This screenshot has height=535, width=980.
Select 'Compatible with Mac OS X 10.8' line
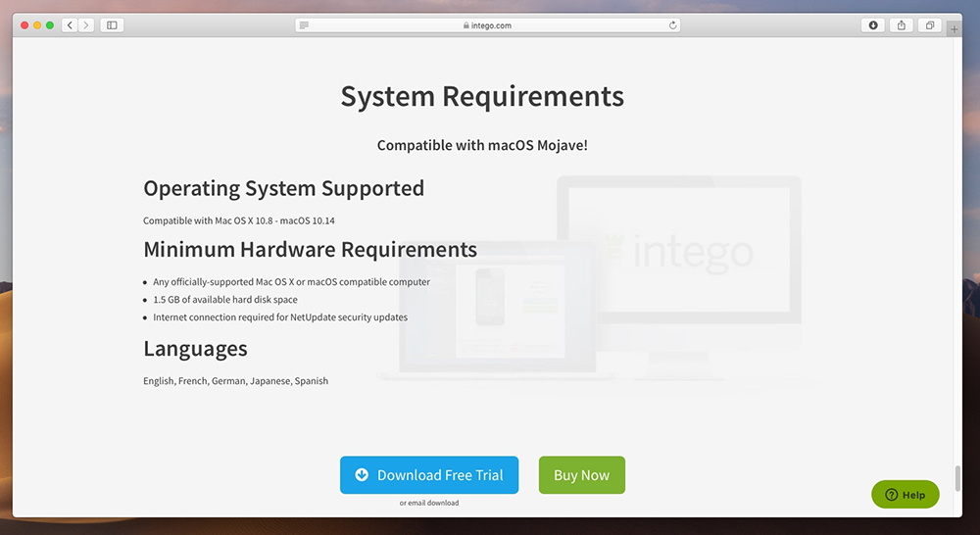(239, 220)
